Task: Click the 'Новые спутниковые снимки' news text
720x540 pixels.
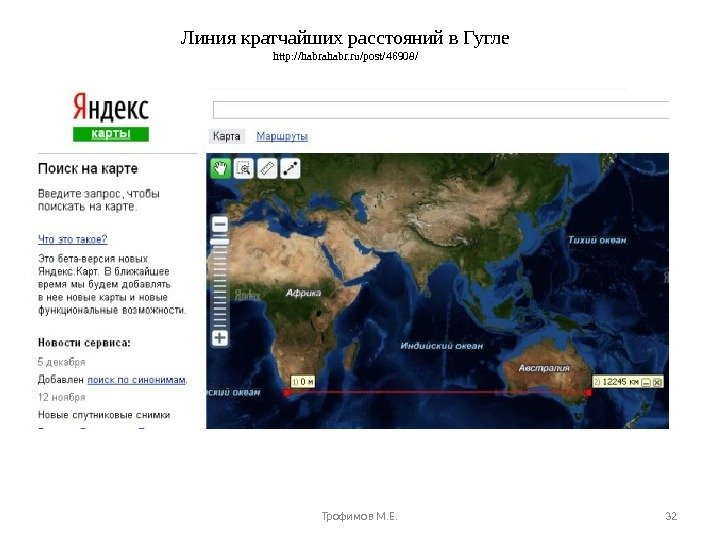Action: [104, 415]
